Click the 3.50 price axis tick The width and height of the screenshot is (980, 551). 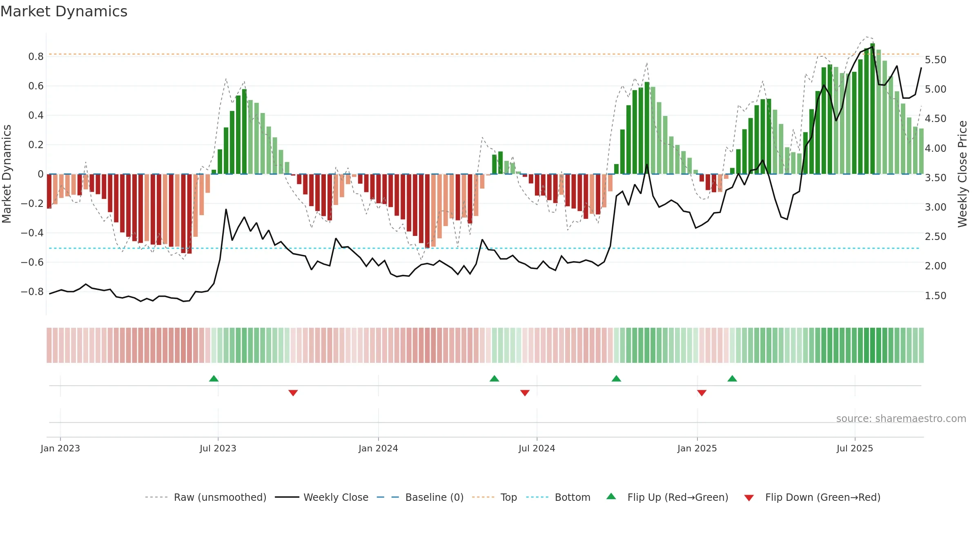(x=935, y=178)
